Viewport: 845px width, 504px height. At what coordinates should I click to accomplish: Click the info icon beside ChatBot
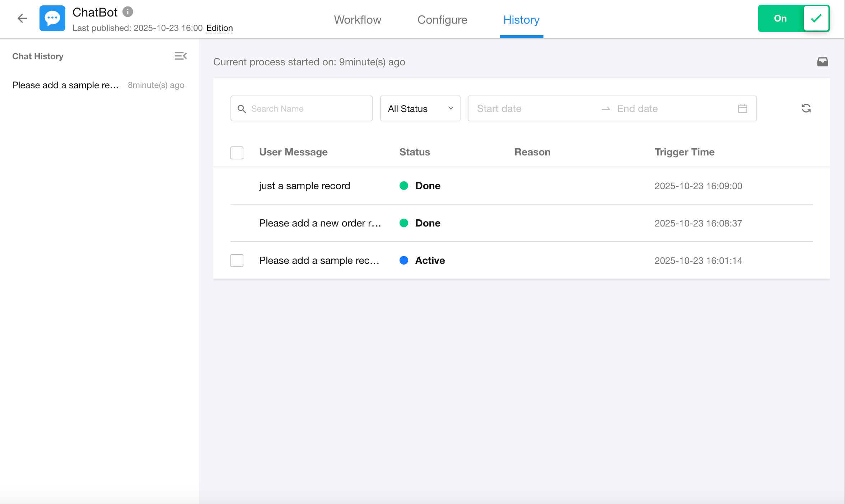[128, 12]
